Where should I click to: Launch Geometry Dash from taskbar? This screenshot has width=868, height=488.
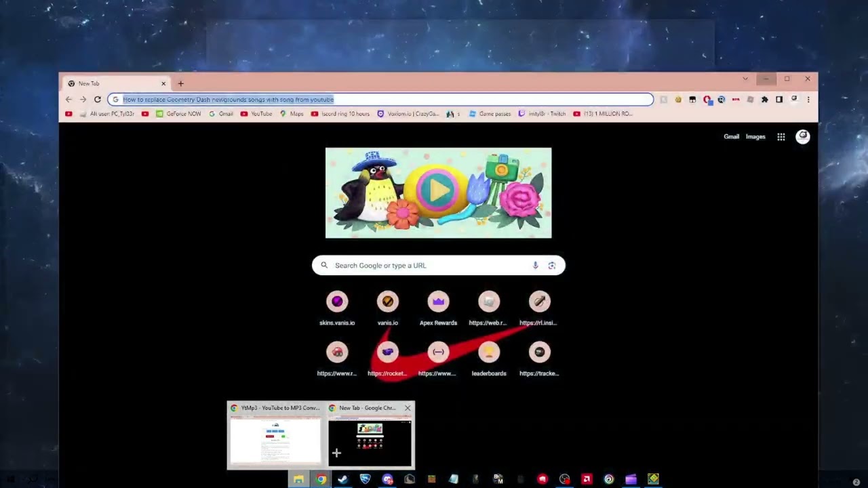653,479
